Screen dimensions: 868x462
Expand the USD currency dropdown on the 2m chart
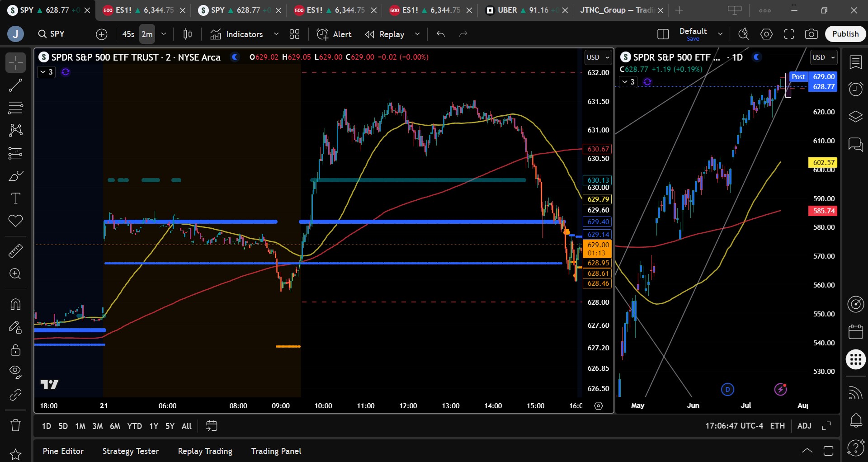click(598, 57)
